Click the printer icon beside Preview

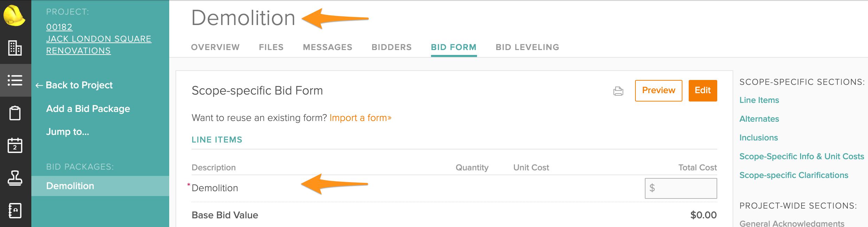point(618,91)
